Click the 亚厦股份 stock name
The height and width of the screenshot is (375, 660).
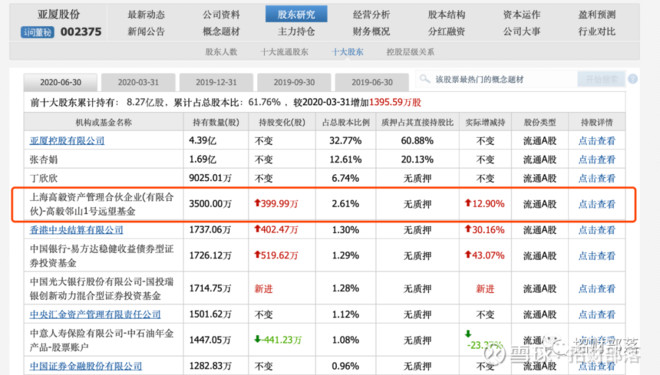pyautogui.click(x=59, y=14)
